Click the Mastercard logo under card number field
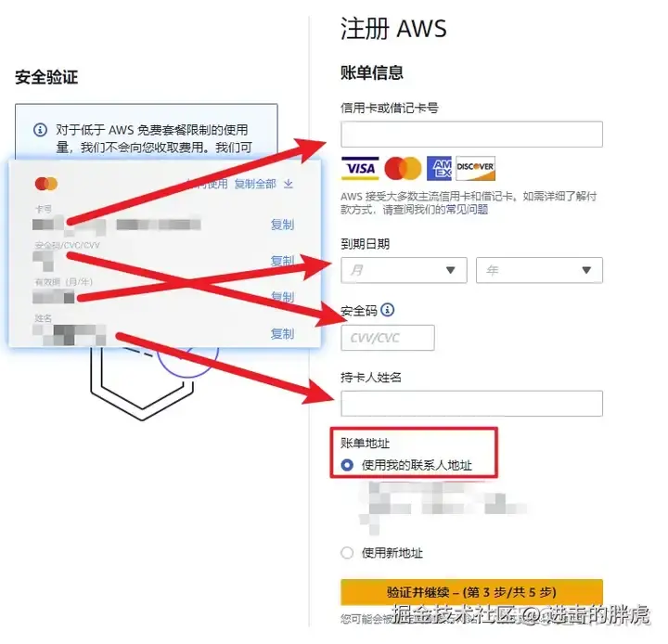Screen dimensions: 668x644 pyautogui.click(x=403, y=168)
